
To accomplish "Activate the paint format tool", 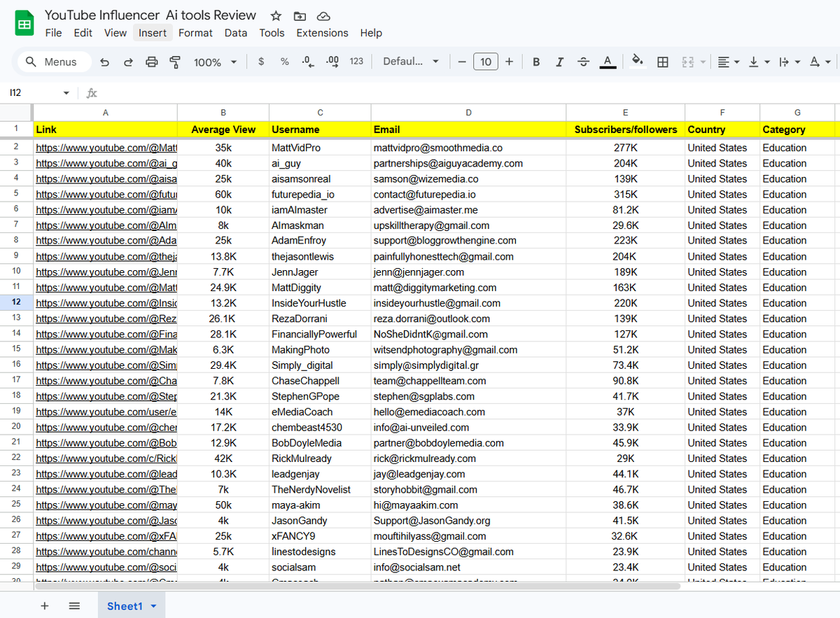I will pyautogui.click(x=175, y=62).
